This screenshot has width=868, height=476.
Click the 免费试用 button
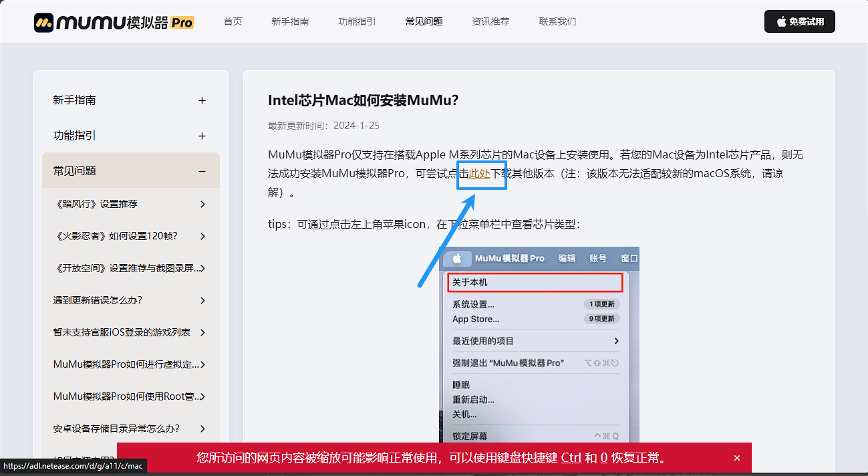point(799,21)
